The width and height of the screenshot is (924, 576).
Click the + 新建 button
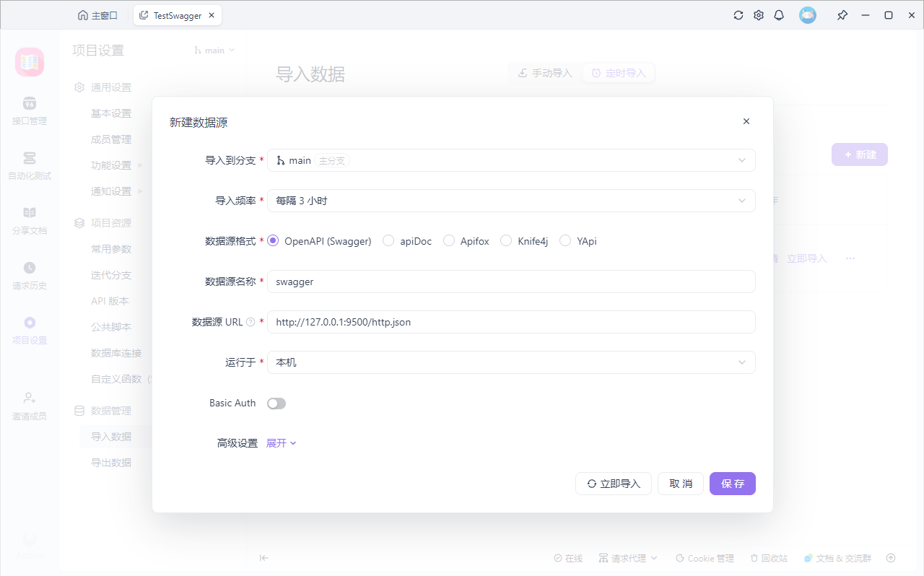point(860,154)
